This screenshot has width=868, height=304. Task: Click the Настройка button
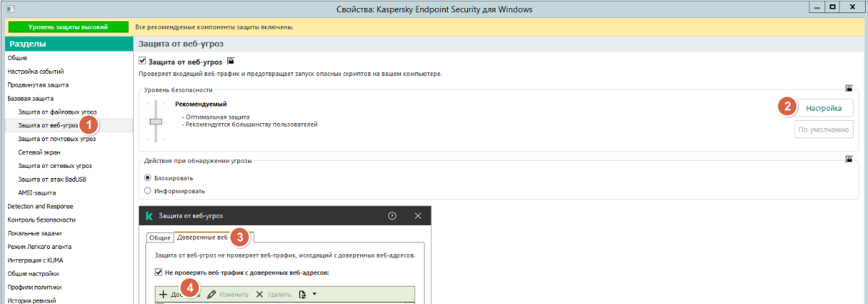(824, 108)
